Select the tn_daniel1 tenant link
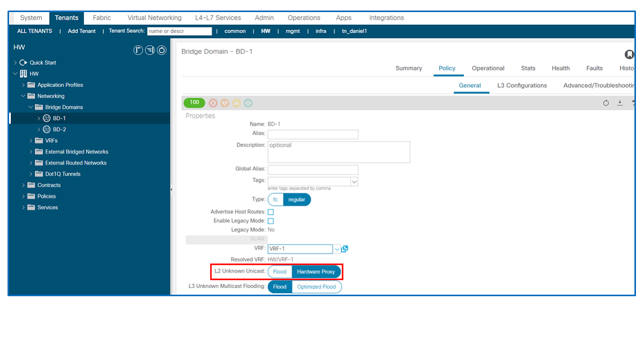The height and width of the screenshot is (362, 644). click(x=354, y=31)
